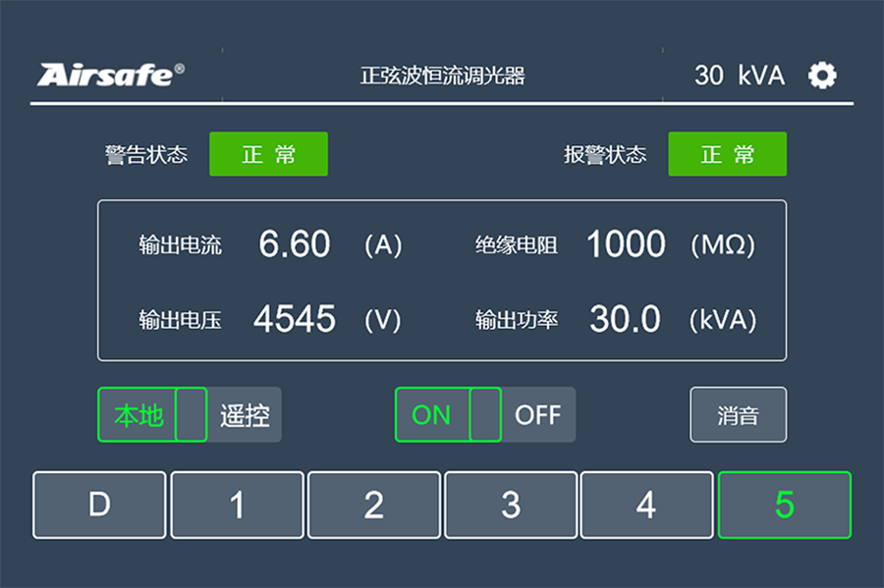Screen dimensions: 884x588
Task: Click the 输出电压 voltage reading 4545
Action: [295, 319]
